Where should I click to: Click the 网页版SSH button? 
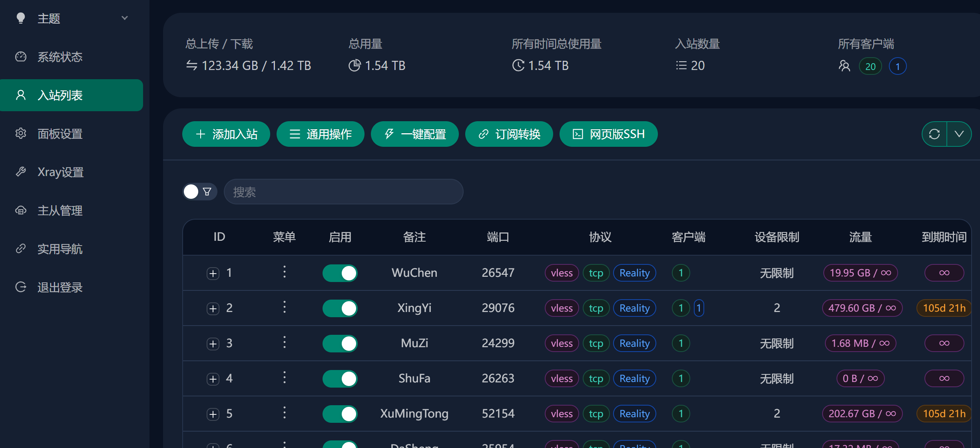pyautogui.click(x=608, y=134)
